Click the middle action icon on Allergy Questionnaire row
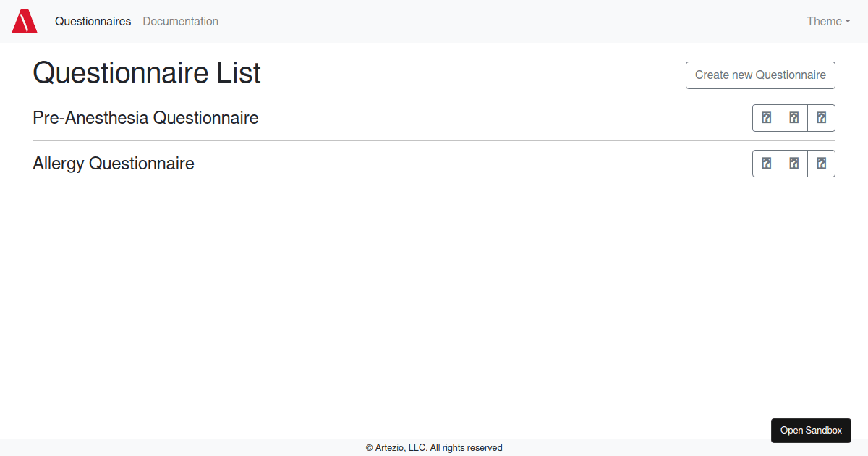This screenshot has width=868, height=456. [x=793, y=163]
